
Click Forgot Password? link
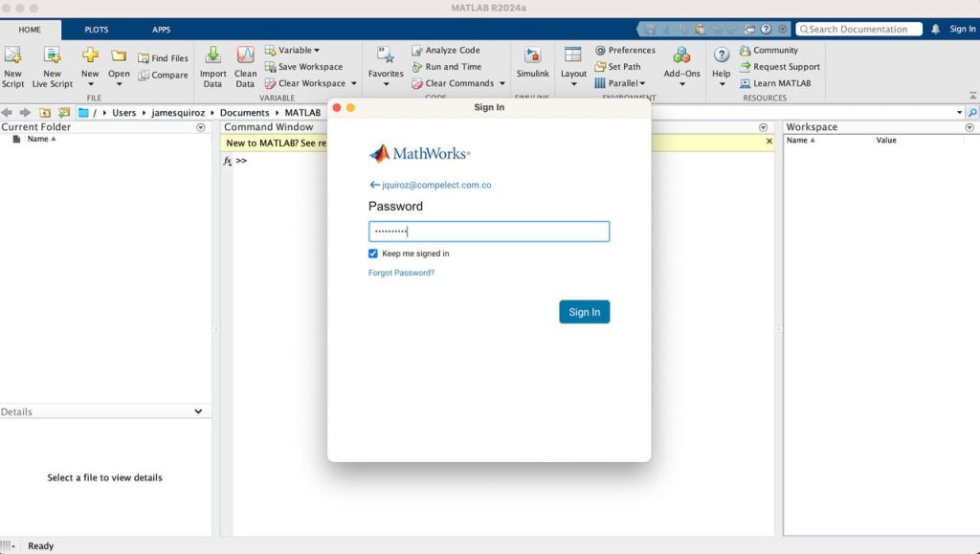tap(401, 273)
